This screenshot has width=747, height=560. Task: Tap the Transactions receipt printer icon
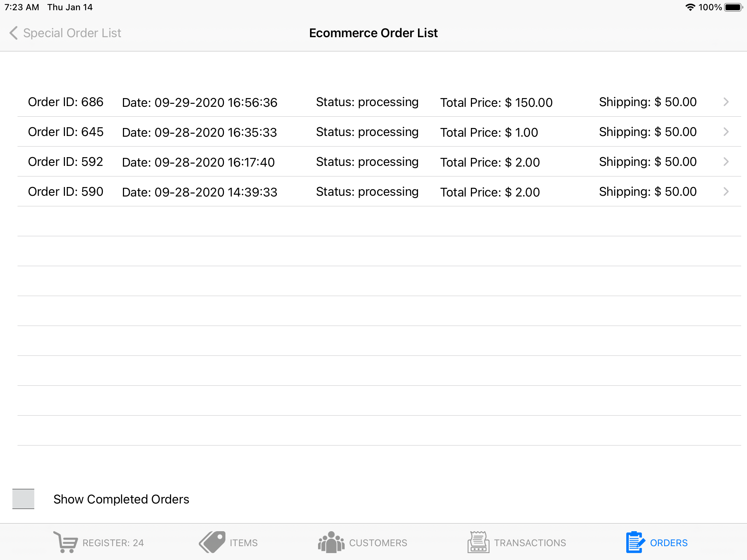478,542
